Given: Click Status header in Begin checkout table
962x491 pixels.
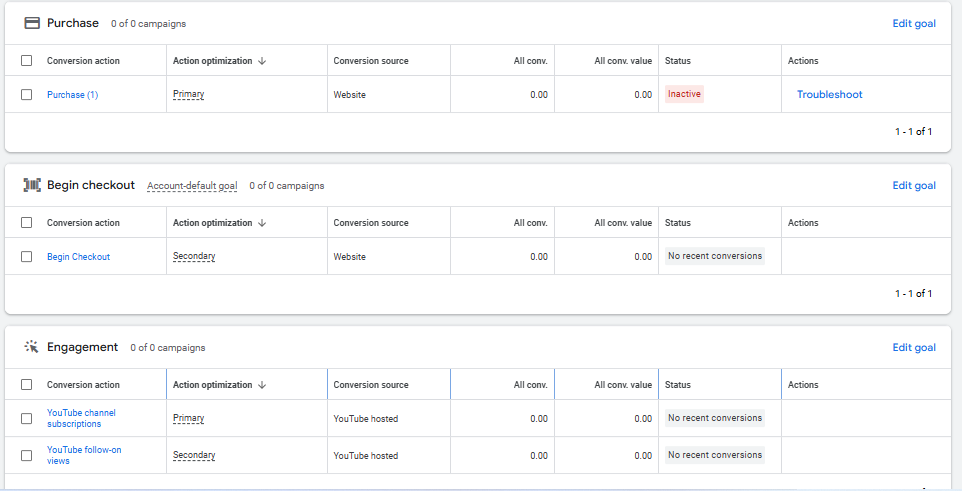Looking at the screenshot, I should 678,223.
